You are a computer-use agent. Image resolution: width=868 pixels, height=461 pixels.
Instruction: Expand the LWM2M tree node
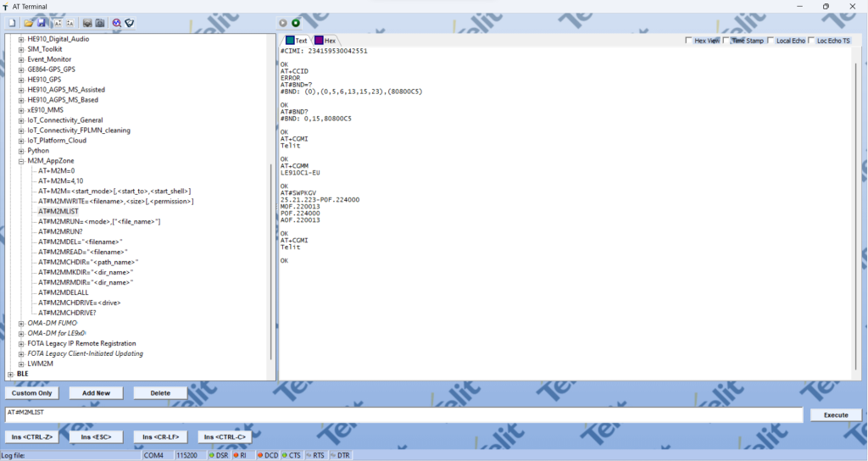pyautogui.click(x=21, y=364)
